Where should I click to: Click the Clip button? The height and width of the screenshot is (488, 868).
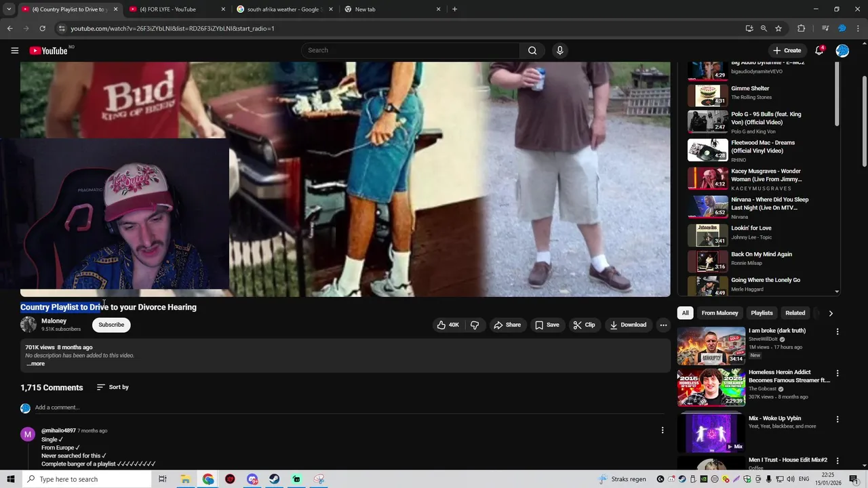tap(584, 325)
